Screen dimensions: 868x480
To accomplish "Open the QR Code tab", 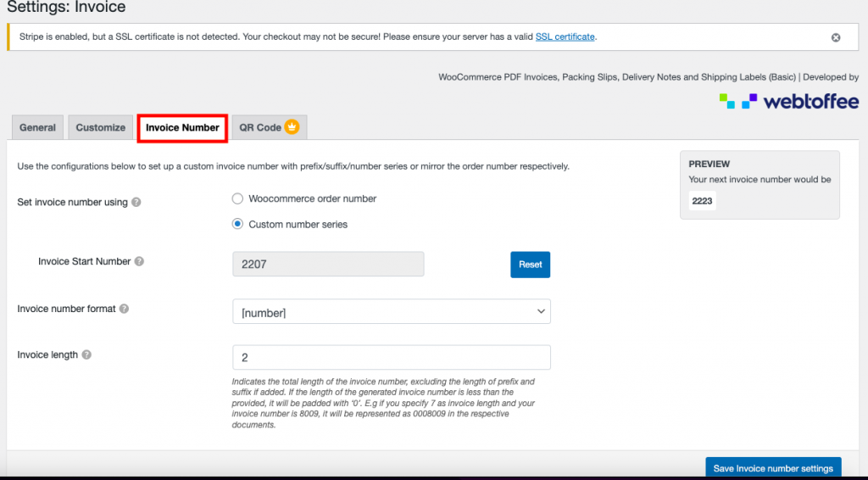I will [x=269, y=127].
